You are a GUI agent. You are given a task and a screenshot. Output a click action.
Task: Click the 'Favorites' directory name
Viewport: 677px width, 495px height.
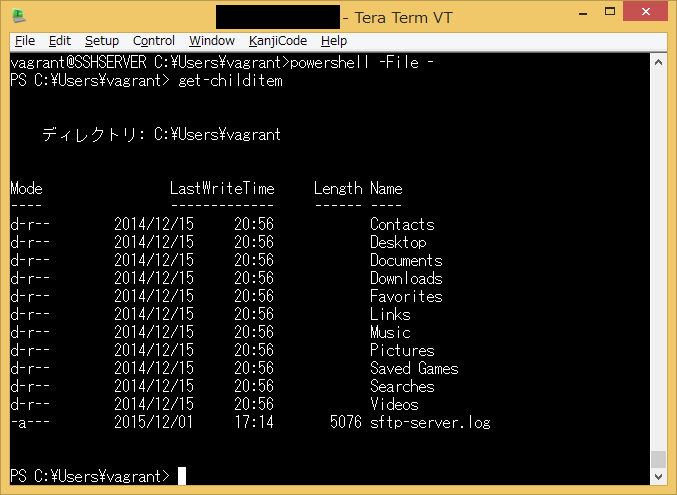pos(406,296)
